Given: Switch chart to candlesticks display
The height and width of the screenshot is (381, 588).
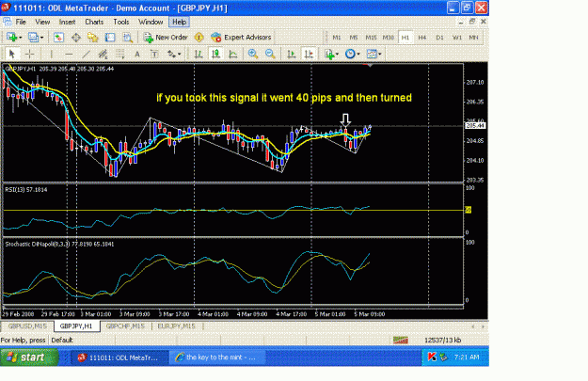Looking at the screenshot, I should click(x=215, y=54).
